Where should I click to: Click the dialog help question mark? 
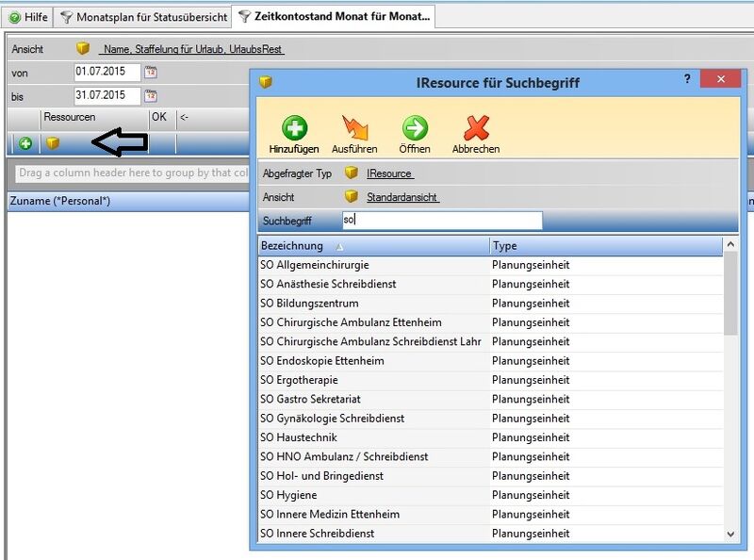pyautogui.click(x=688, y=80)
